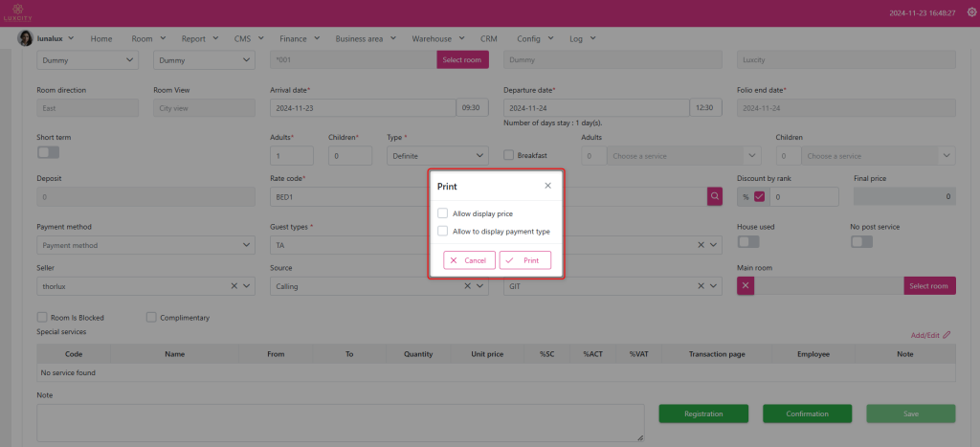Open the Finance menu
The height and width of the screenshot is (447, 980).
point(299,39)
